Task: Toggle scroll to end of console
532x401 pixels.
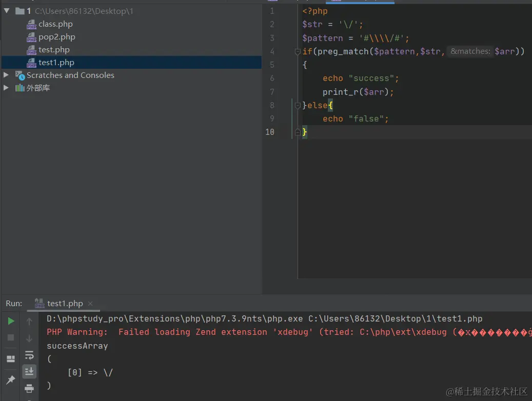Action: tap(29, 371)
